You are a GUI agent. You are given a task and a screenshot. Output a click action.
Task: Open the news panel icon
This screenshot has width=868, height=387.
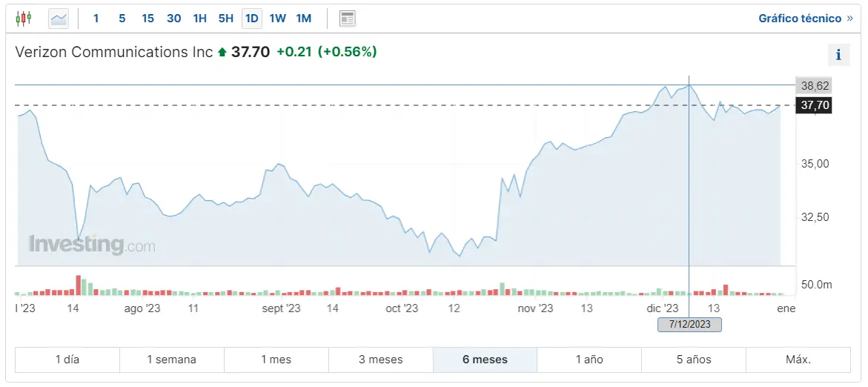(x=347, y=18)
